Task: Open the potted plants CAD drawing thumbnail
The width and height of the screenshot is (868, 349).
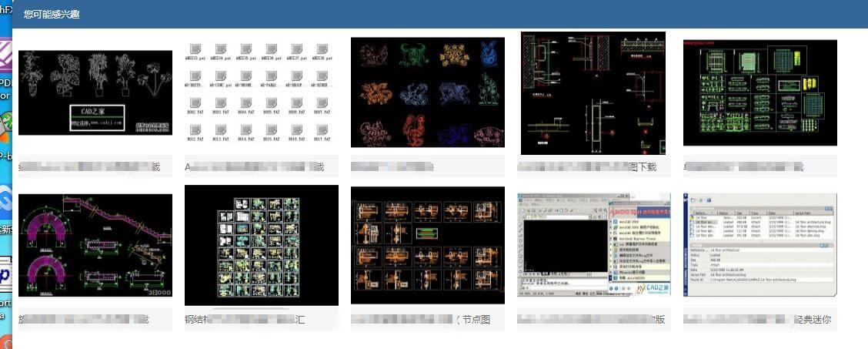Action: coord(95,92)
